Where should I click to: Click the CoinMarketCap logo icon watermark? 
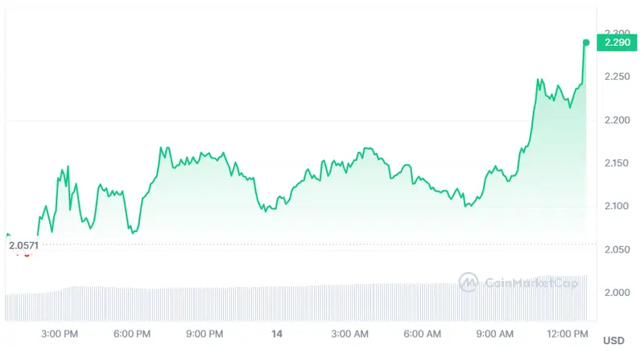(x=469, y=282)
